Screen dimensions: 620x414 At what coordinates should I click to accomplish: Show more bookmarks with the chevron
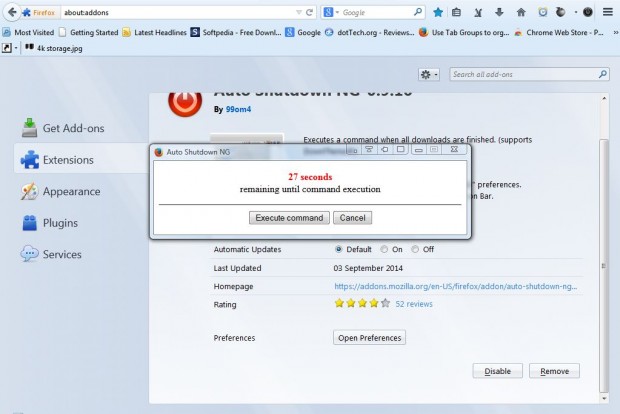[x=615, y=33]
